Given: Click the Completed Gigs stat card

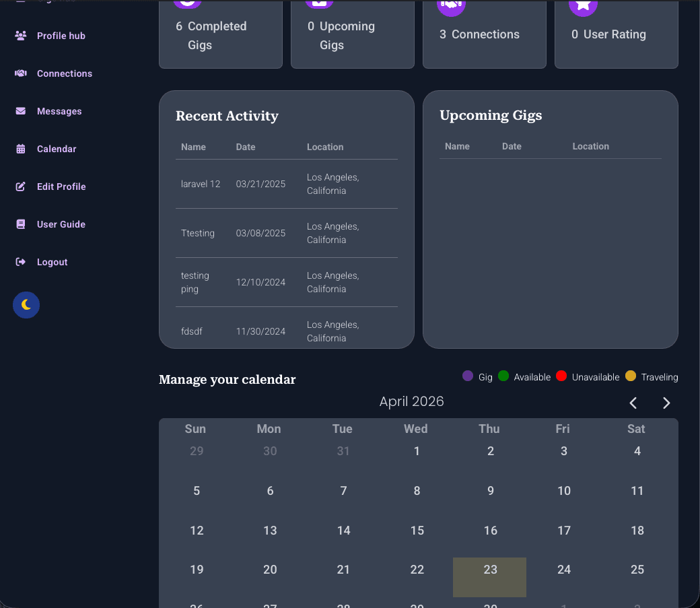Looking at the screenshot, I should (x=220, y=35).
